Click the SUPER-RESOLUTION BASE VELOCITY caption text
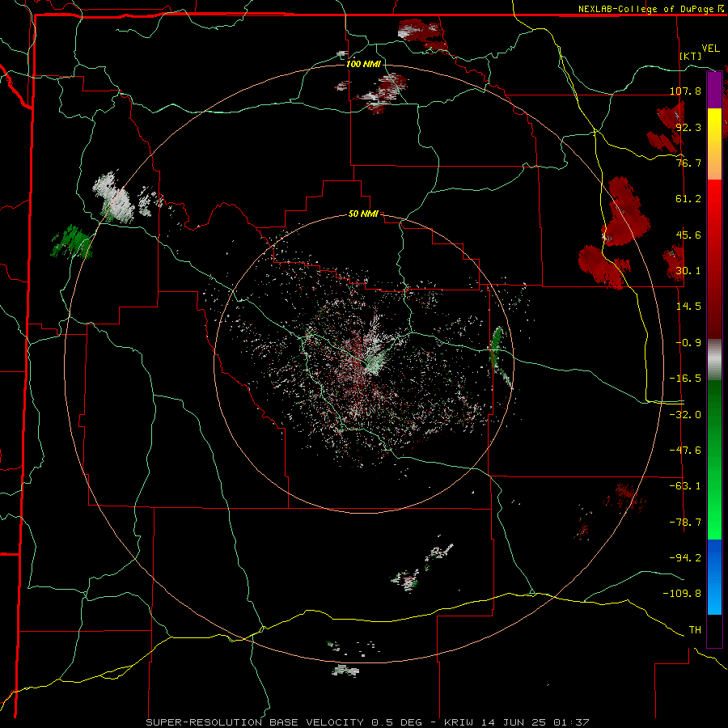This screenshot has height=728, width=728. click(255, 722)
